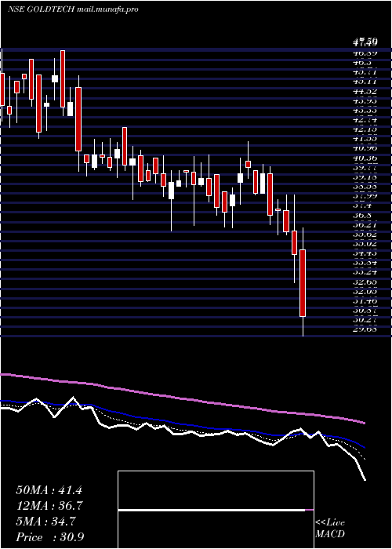Click the 44.52 price axis label

[x=365, y=92]
